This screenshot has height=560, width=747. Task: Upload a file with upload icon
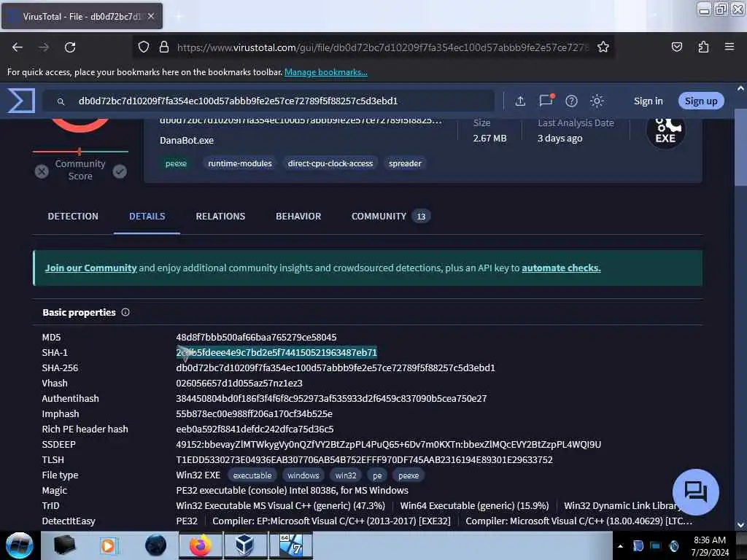(520, 101)
